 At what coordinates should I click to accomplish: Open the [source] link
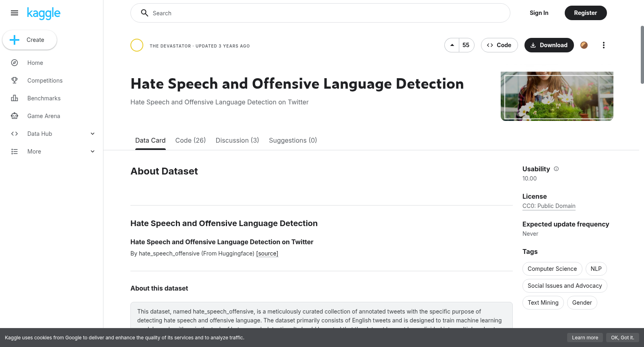tap(267, 253)
